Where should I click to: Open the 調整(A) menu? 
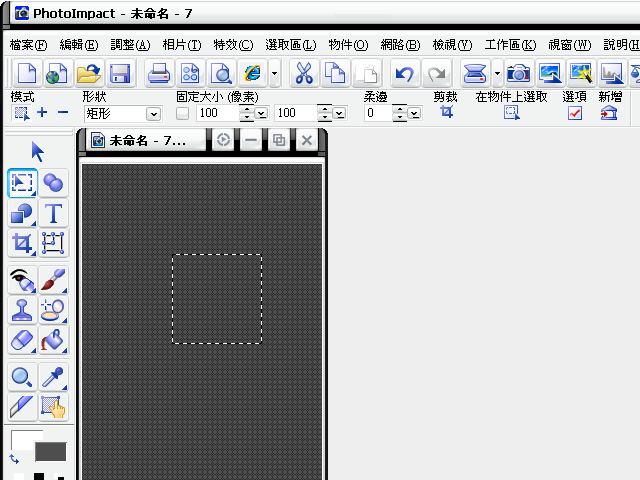(x=130, y=44)
